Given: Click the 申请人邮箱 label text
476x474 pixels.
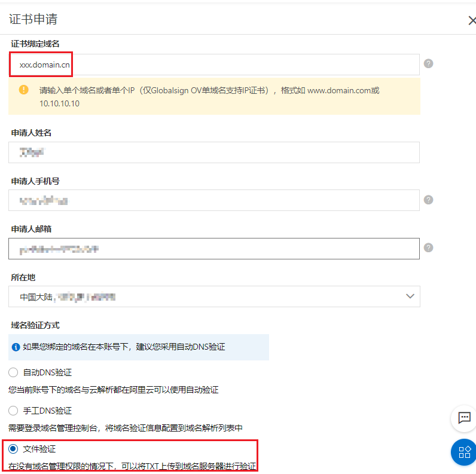Looking at the screenshot, I should [x=31, y=229].
